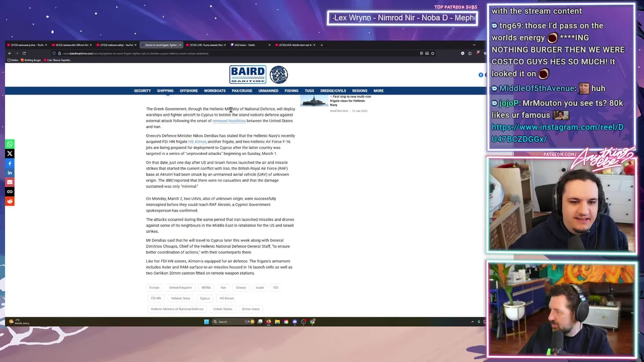The width and height of the screenshot is (644, 362).
Task: Click the Baird Maritime logo
Action: [248, 74]
